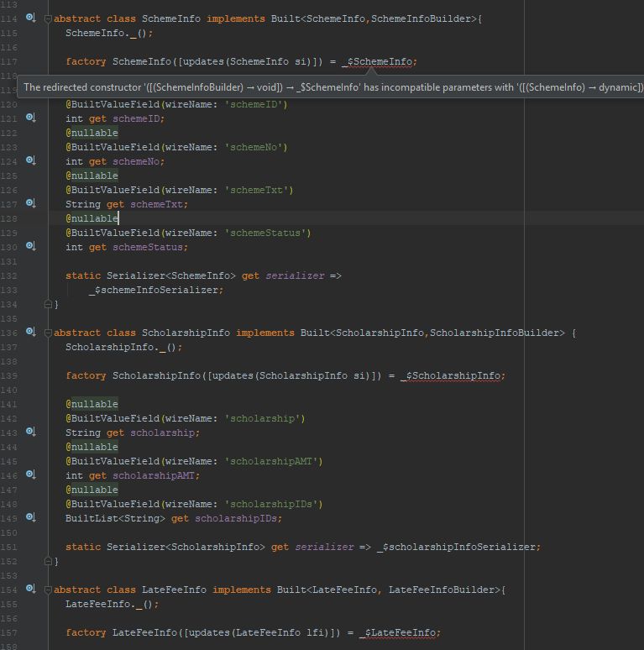
Task: Click gutter implements icon on line 114
Action: 31,18
